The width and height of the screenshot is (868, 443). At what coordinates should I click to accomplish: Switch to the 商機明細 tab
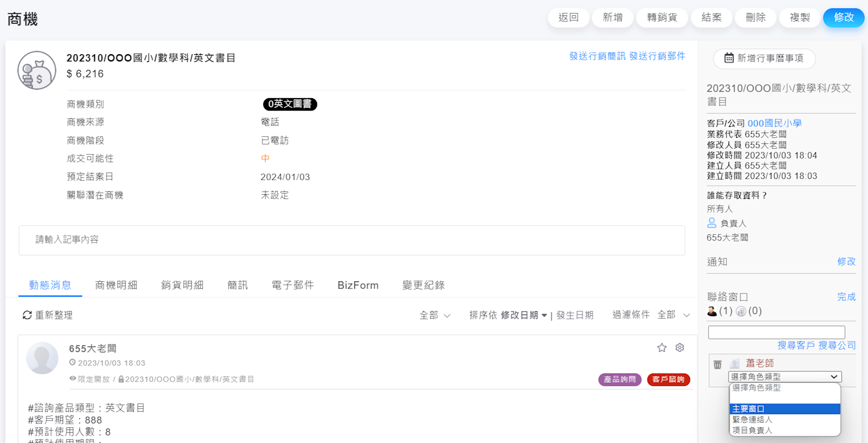click(x=116, y=285)
